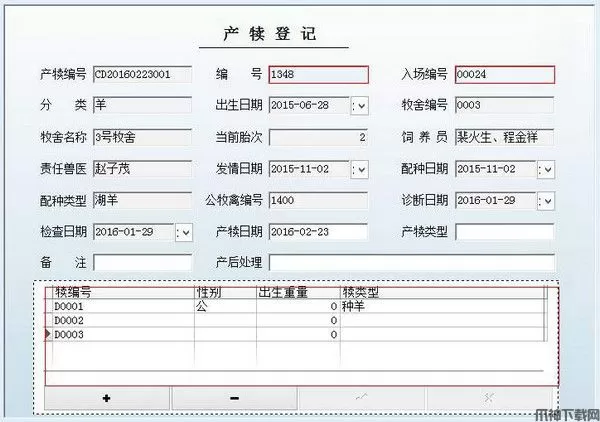This screenshot has width=600, height=422.
Task: Select the D0003 cell in the grid
Action: (123, 335)
